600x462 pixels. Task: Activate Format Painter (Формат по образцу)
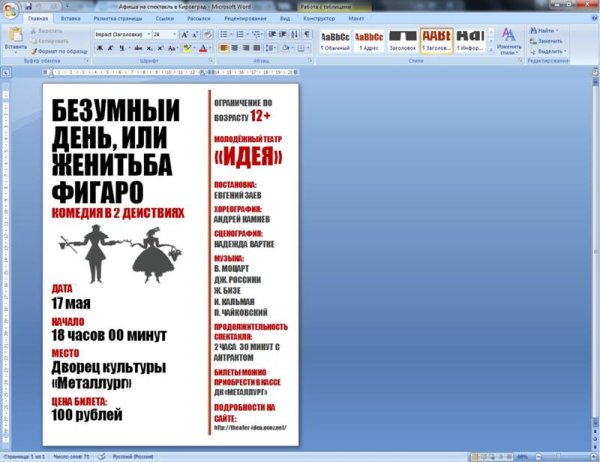tap(59, 51)
